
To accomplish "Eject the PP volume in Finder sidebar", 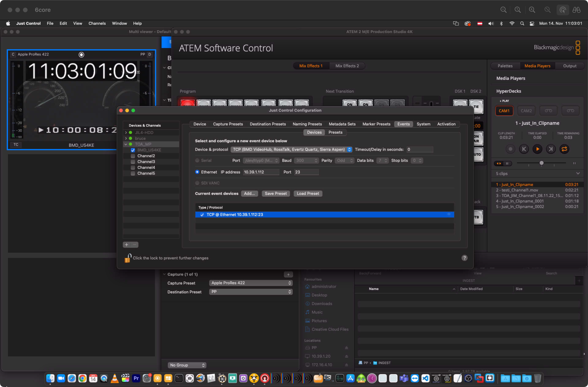I will [346, 347].
